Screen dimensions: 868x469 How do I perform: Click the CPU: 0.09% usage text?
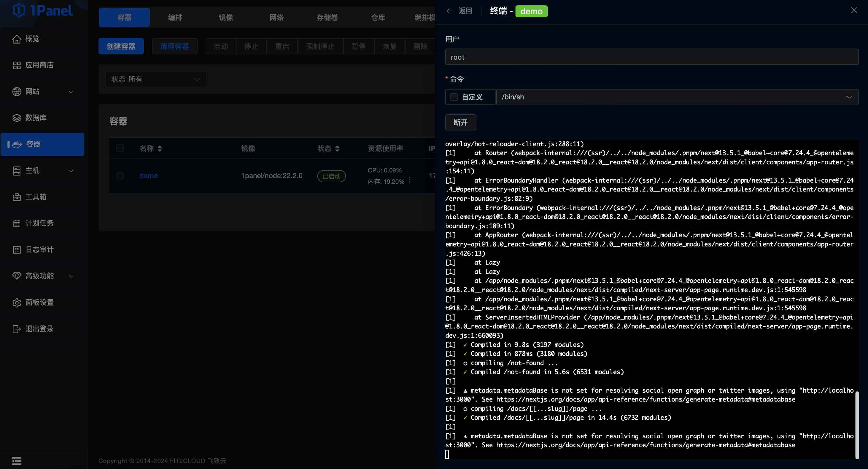[384, 170]
